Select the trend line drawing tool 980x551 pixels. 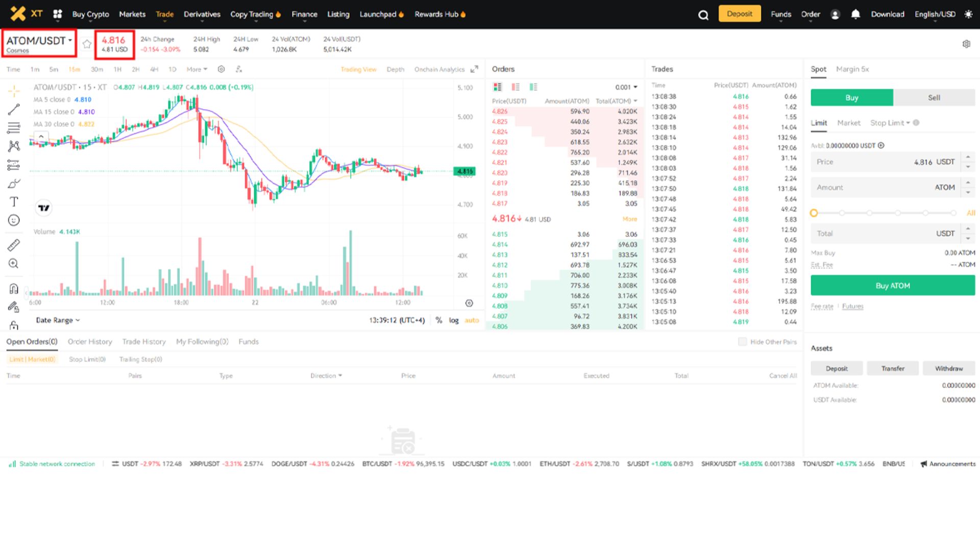14,109
